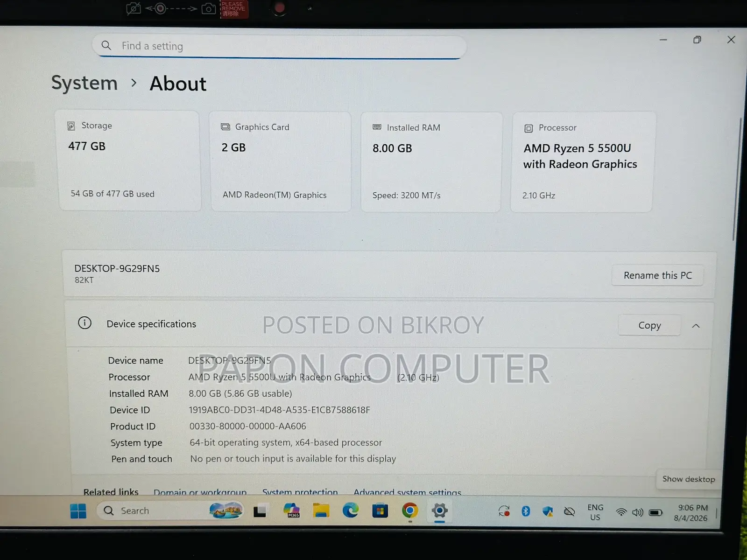
Task: Open volume speaker tray icon
Action: pyautogui.click(x=638, y=512)
